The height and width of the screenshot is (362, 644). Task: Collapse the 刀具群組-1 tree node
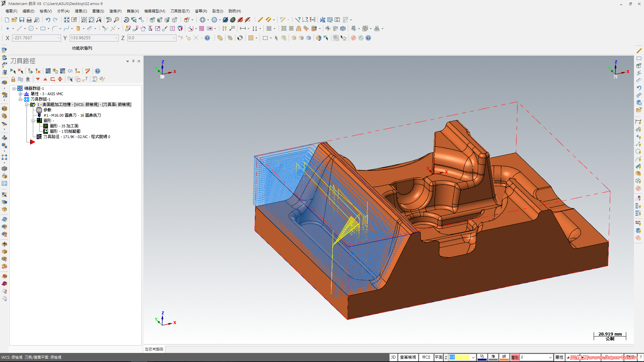coord(20,99)
